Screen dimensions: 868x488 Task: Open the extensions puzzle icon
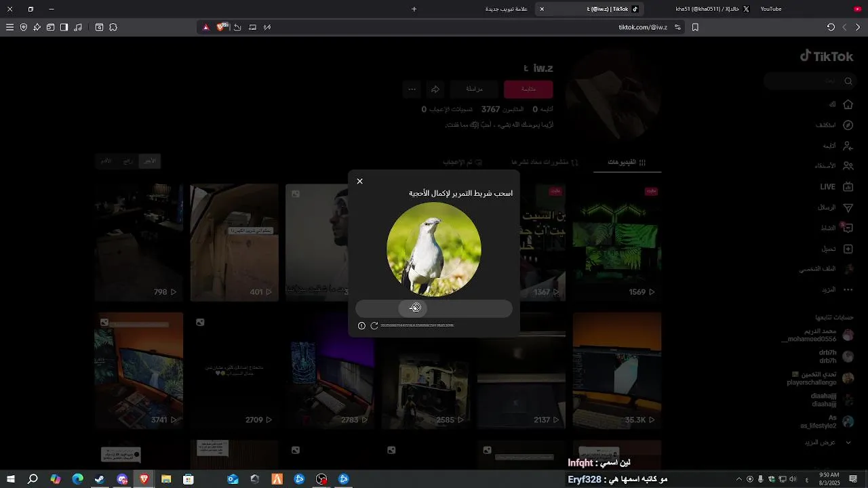coord(113,27)
